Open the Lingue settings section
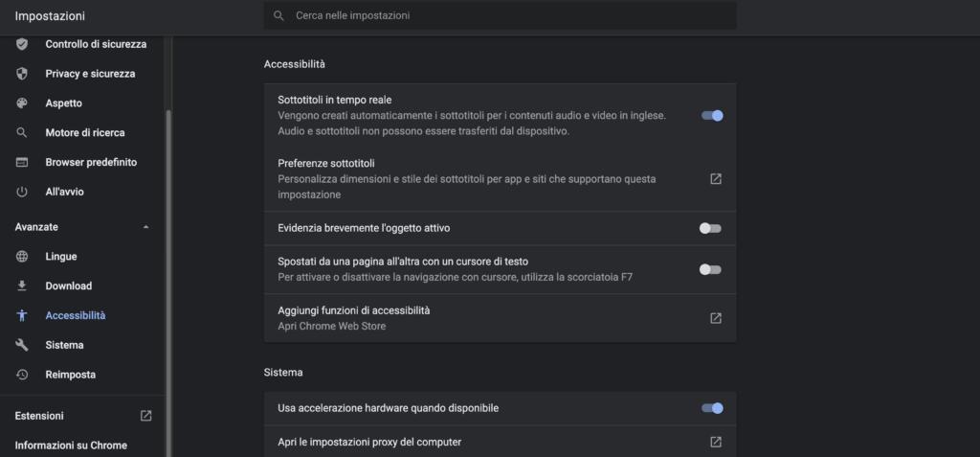The width and height of the screenshot is (980, 457). (x=61, y=257)
